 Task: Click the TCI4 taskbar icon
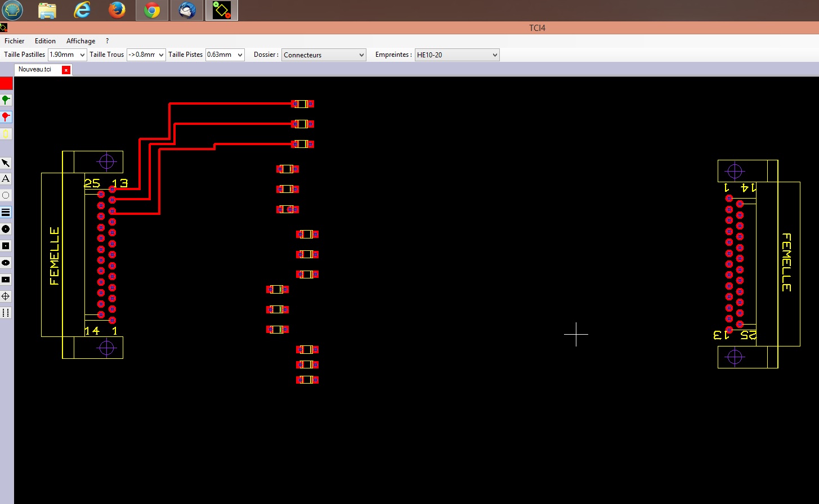click(222, 10)
